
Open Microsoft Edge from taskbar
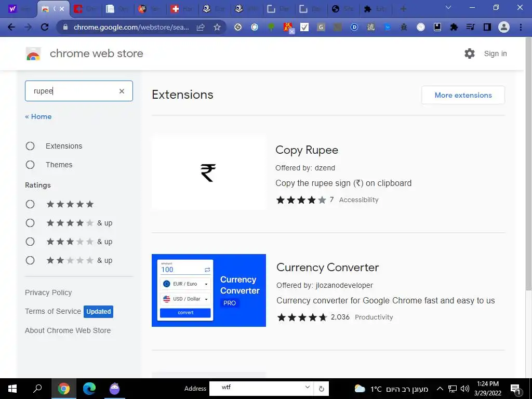click(x=89, y=389)
